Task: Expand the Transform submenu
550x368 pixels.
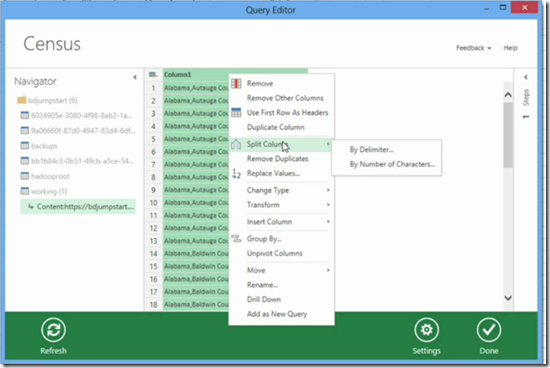Action: tap(328, 205)
